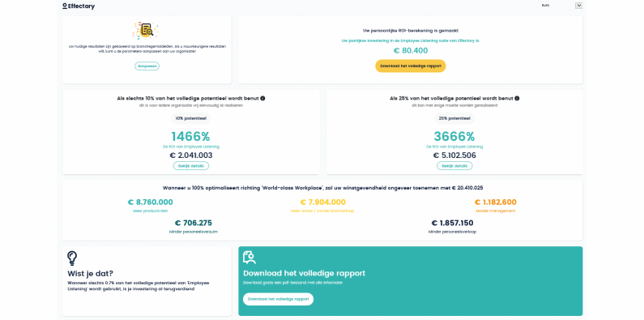
Task: Click the 3666% ROI figure
Action: [x=454, y=136]
